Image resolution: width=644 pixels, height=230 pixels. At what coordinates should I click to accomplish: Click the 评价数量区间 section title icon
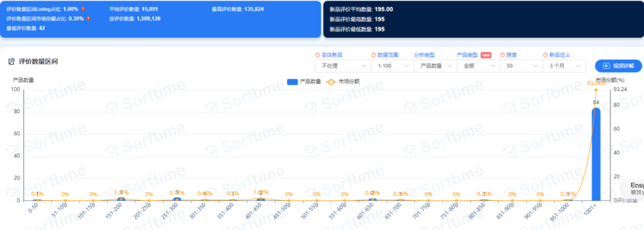[11, 61]
